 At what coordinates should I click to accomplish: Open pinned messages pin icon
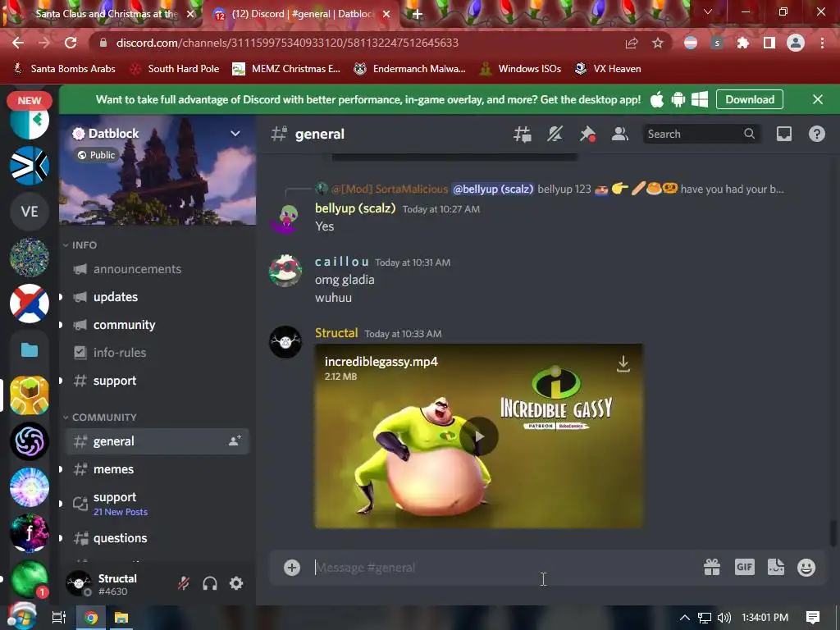coord(587,134)
